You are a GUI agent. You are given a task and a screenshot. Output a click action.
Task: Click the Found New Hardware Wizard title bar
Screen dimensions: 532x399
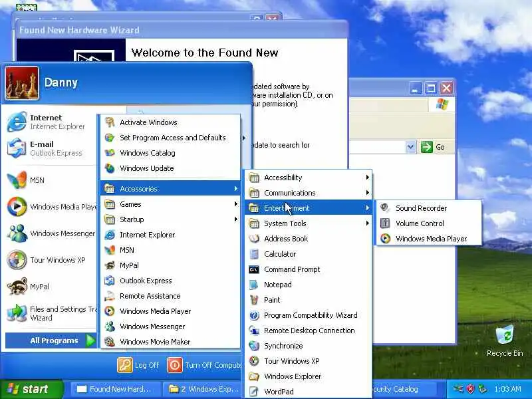tap(182, 30)
